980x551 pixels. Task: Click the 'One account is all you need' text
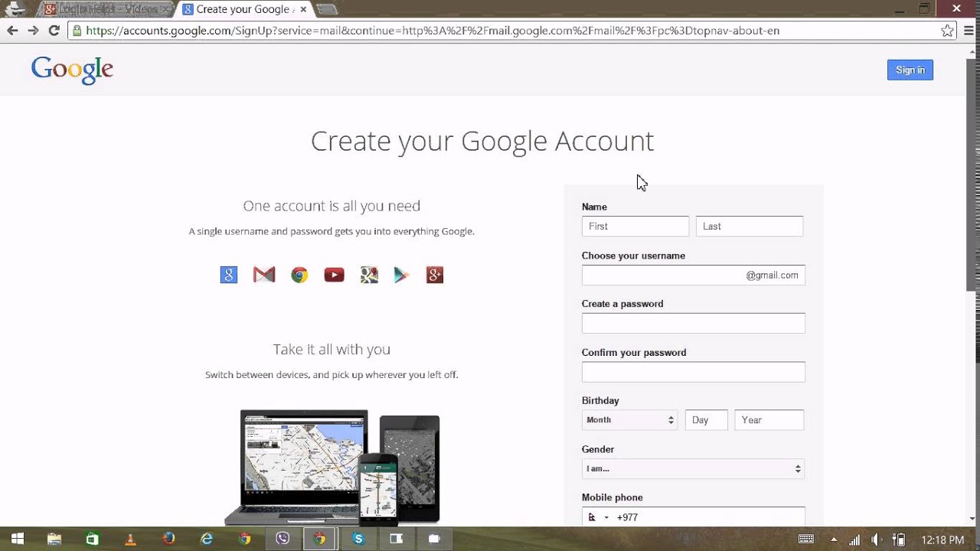pos(332,206)
